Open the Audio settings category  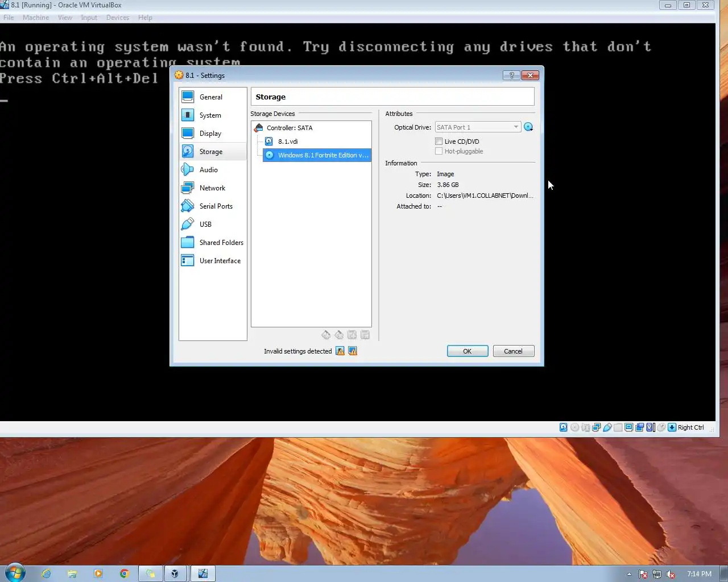(x=213, y=170)
